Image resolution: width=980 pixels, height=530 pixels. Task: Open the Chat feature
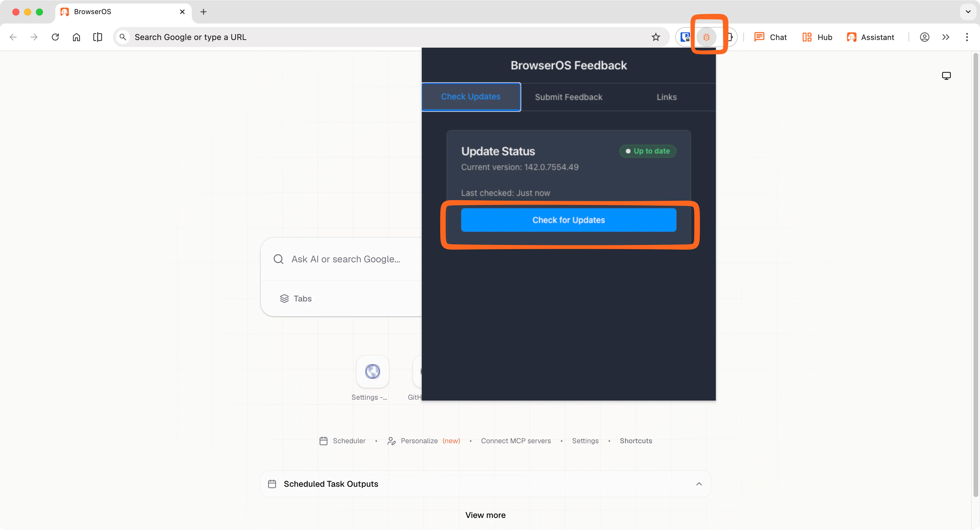click(x=770, y=37)
